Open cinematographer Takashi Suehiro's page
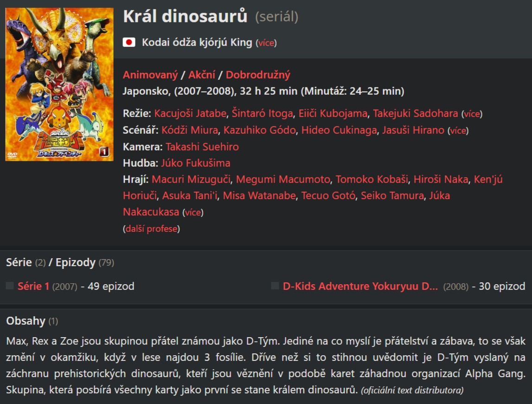Viewport: 532px width, 404px height. 202,147
